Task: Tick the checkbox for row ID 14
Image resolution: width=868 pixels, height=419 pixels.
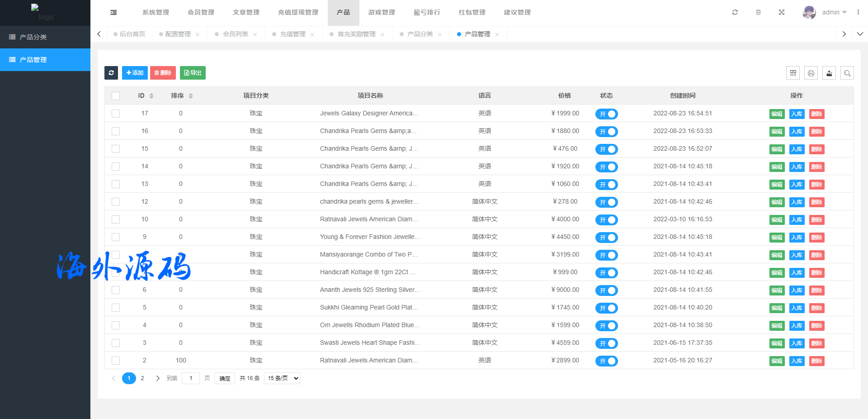Action: tap(116, 167)
